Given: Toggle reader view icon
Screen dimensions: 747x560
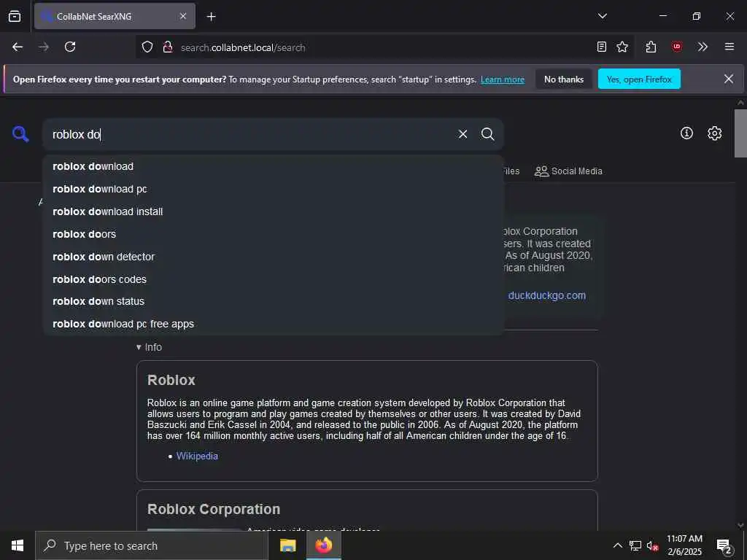Looking at the screenshot, I should (x=602, y=47).
